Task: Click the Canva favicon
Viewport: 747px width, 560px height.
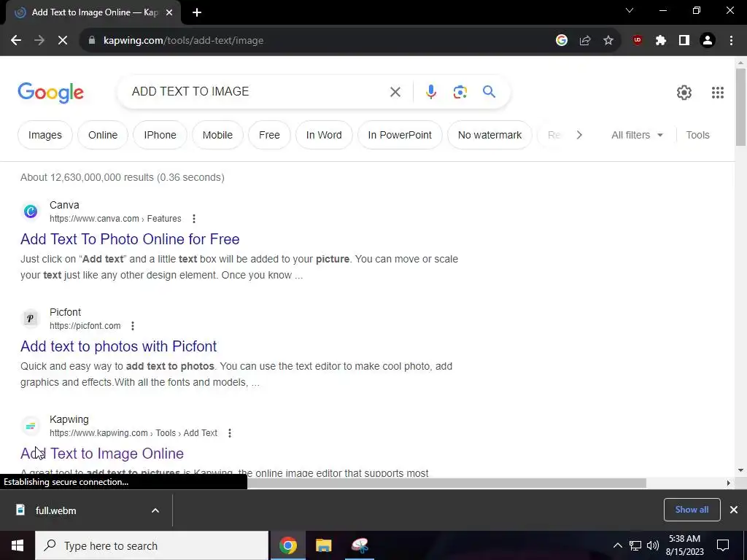Action: tap(31, 211)
